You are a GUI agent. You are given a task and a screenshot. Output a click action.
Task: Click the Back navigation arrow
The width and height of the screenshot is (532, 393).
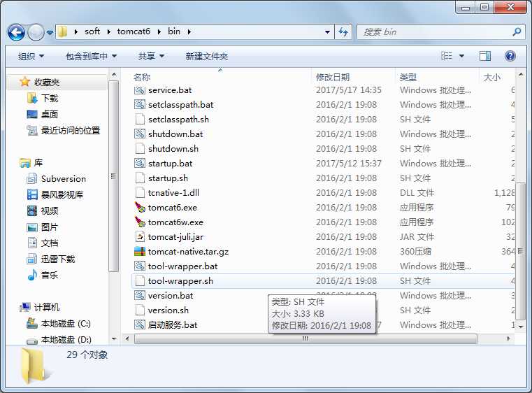click(16, 33)
